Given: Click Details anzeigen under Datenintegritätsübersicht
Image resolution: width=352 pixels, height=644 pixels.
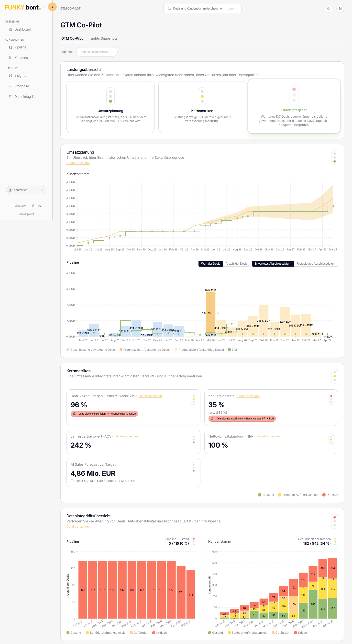Looking at the screenshot, I should coord(78,527).
